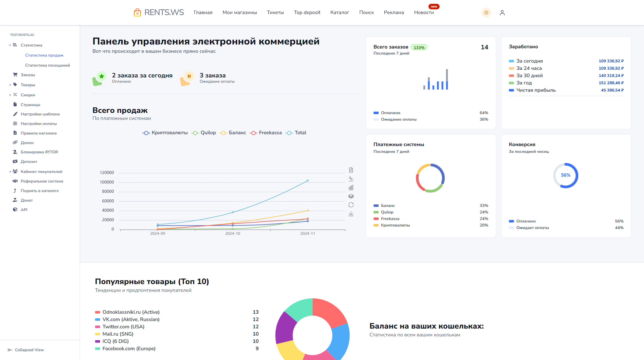644x360 pixels.
Task: Open the Депозит sidebar link
Action: [29, 161]
